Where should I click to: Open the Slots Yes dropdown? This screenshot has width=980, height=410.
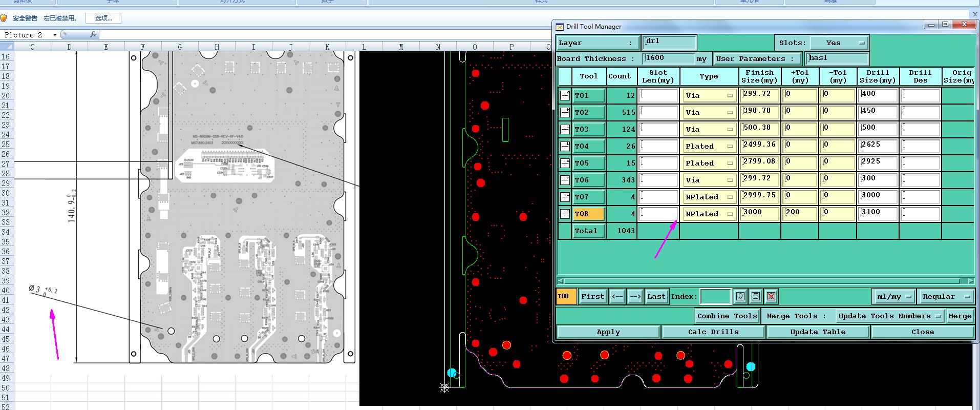839,43
